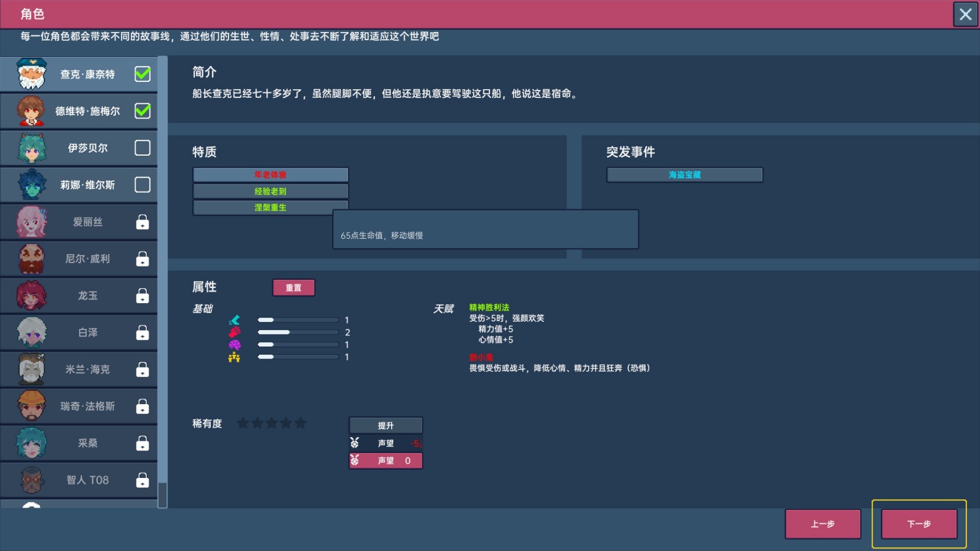Click the 重置 attributes button
Viewport: 980px width, 551px height.
294,287
